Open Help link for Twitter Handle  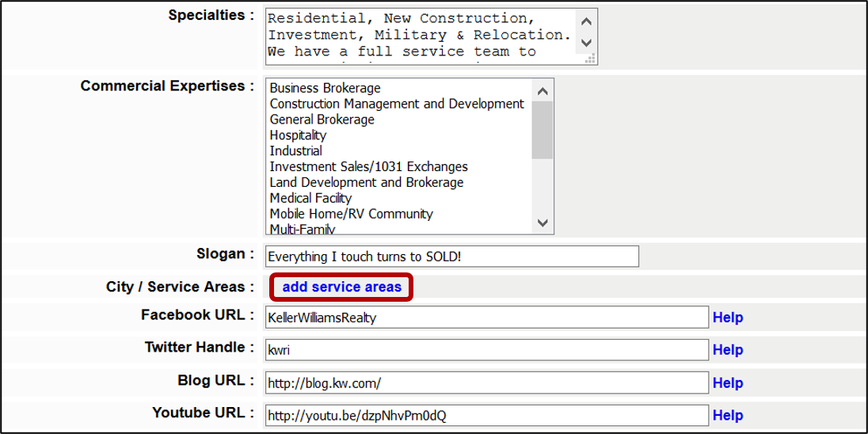[727, 350]
